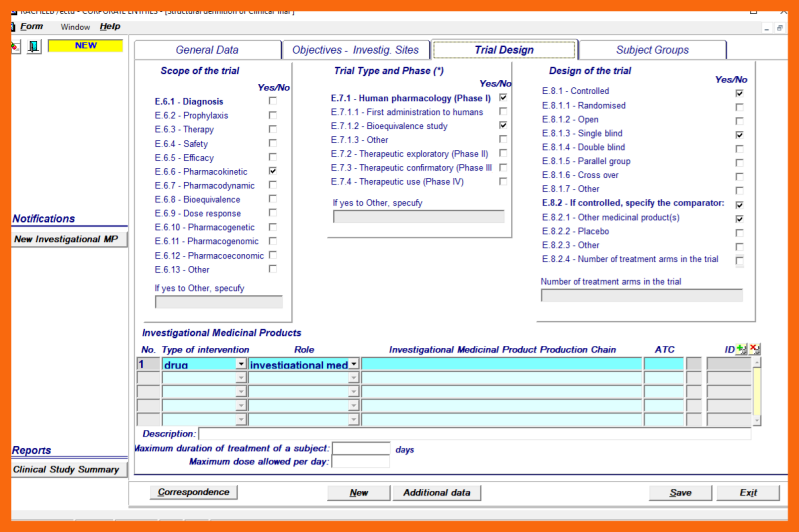The height and width of the screenshot is (532, 799).
Task: Open the second row Role dropdown
Action: coord(354,378)
